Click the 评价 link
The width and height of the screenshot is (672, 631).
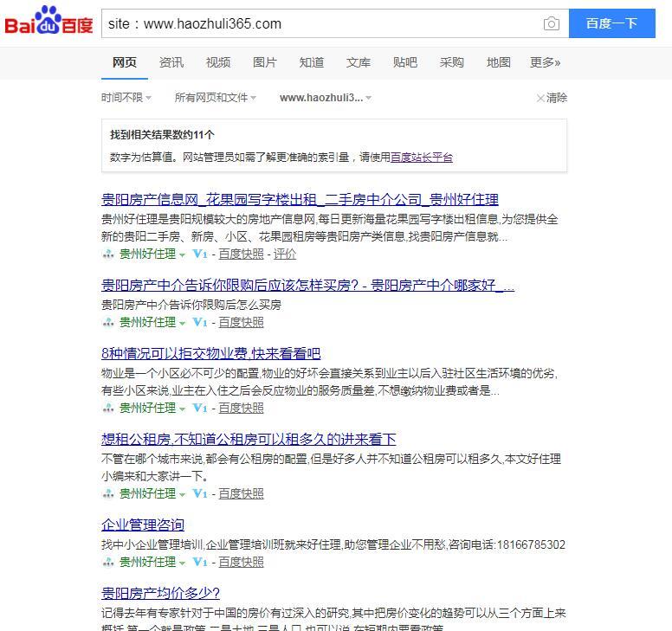285,254
